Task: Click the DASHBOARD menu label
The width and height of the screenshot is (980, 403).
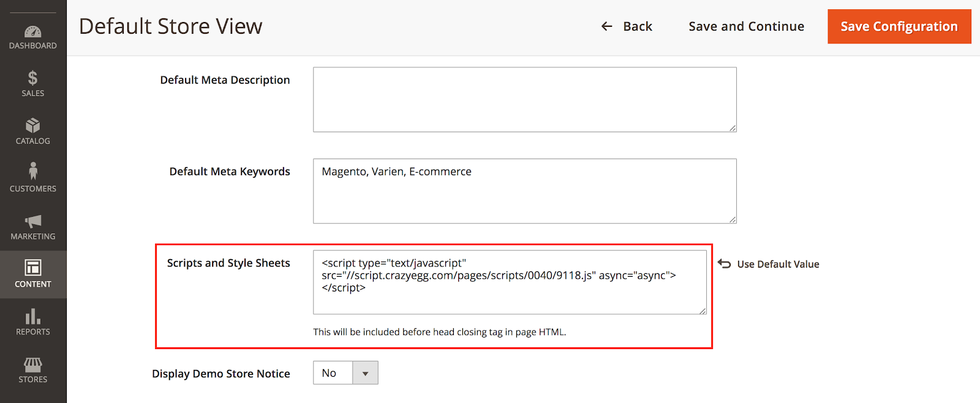Action: tap(33, 46)
